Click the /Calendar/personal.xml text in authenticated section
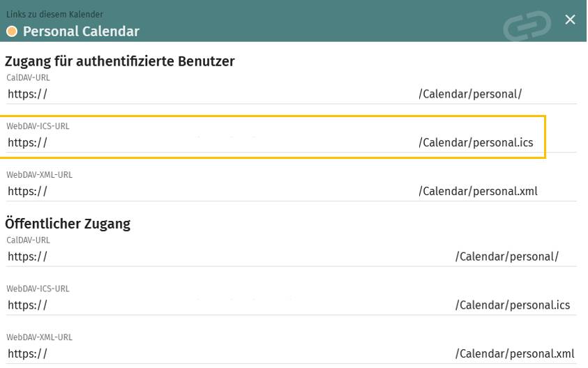The image size is (588, 368). (478, 192)
